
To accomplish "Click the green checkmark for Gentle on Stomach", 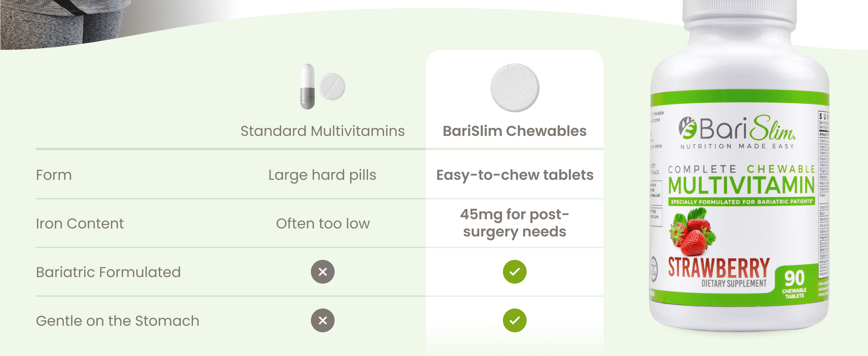I will (514, 320).
